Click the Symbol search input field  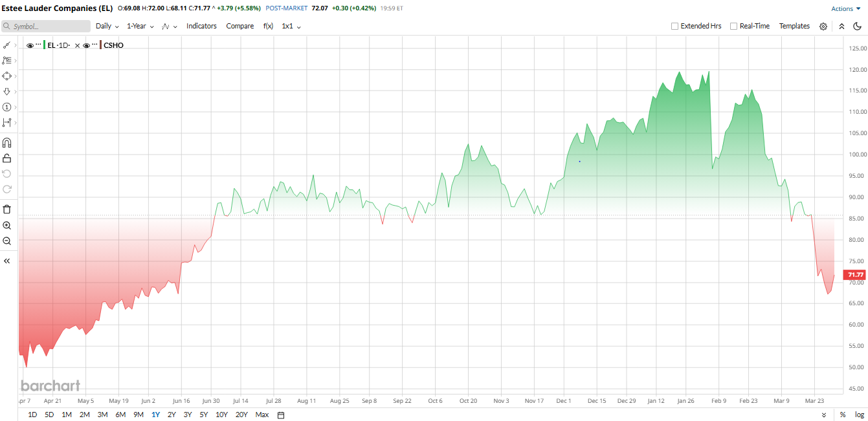45,27
